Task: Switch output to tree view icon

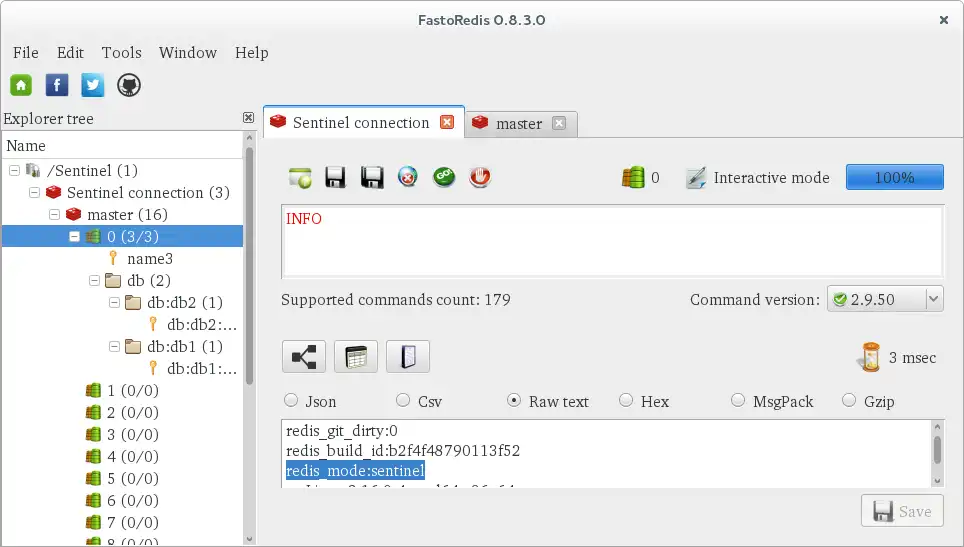Action: tap(304, 356)
